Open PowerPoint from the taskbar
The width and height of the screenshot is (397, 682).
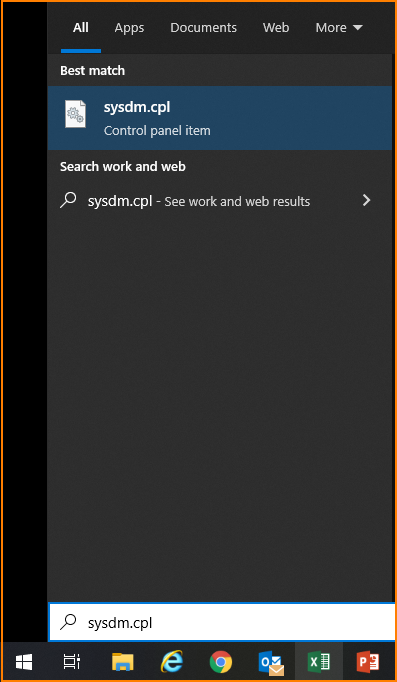[x=368, y=662]
